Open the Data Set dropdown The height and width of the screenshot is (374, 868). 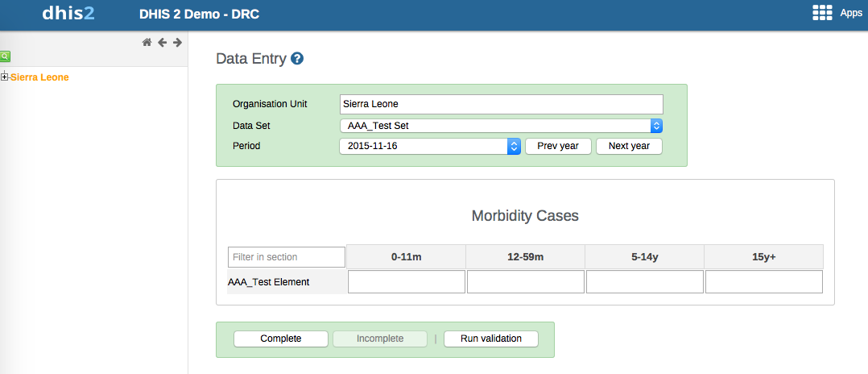click(501, 126)
